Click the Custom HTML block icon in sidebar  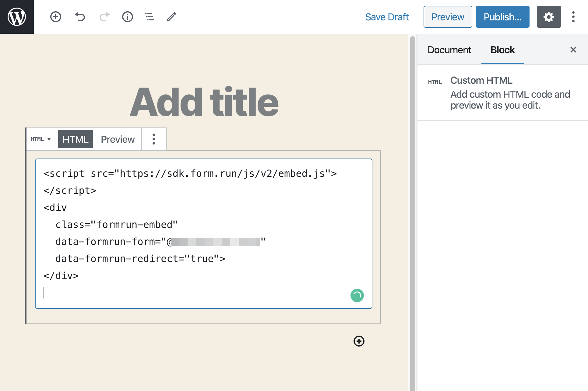[x=435, y=82]
